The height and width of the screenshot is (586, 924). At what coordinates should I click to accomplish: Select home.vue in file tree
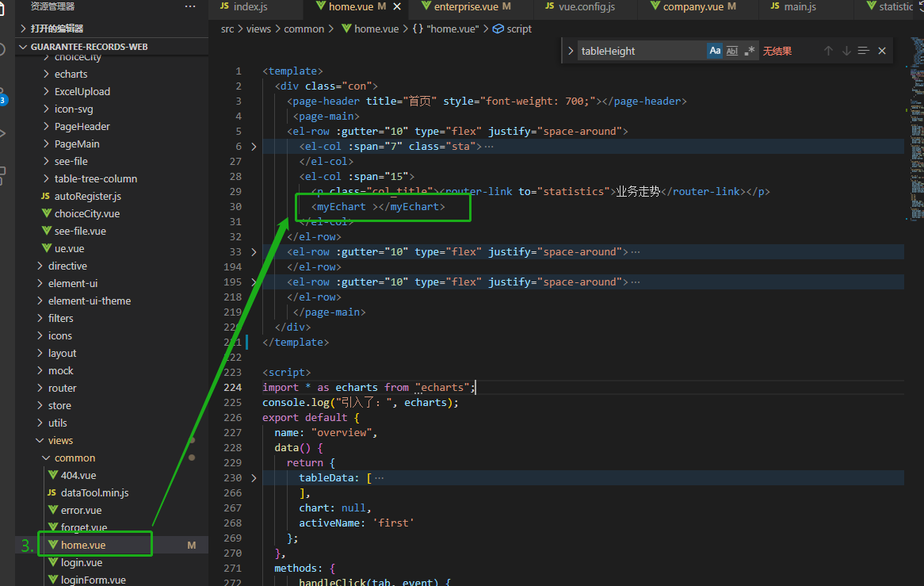point(83,545)
